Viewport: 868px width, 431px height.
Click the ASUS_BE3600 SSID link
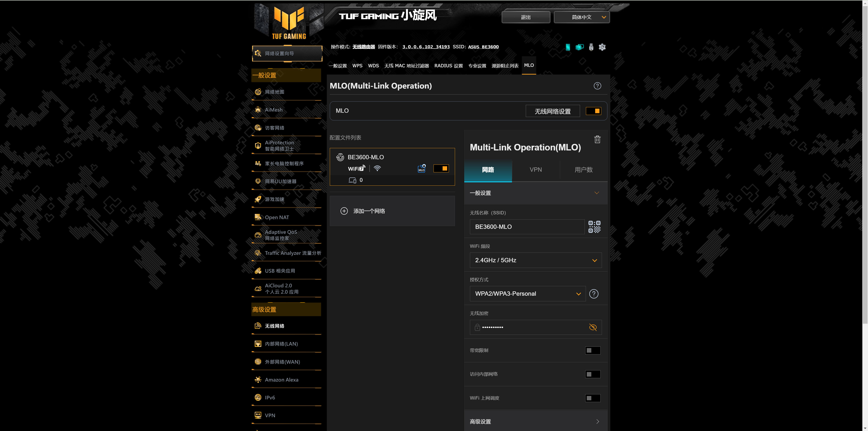tap(483, 47)
